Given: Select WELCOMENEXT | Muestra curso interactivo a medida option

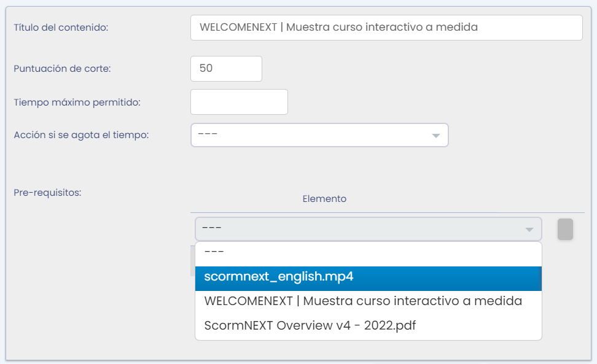Looking at the screenshot, I should click(368, 303).
